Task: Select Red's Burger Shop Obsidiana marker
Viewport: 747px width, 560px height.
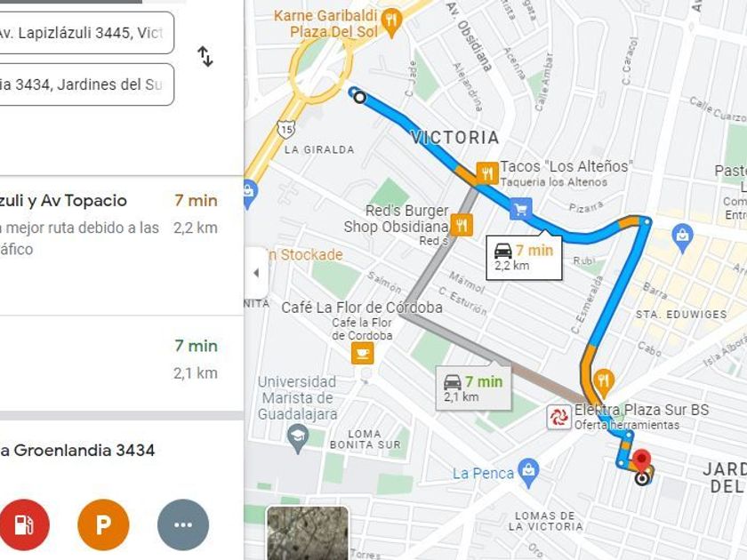Action: tap(462, 225)
